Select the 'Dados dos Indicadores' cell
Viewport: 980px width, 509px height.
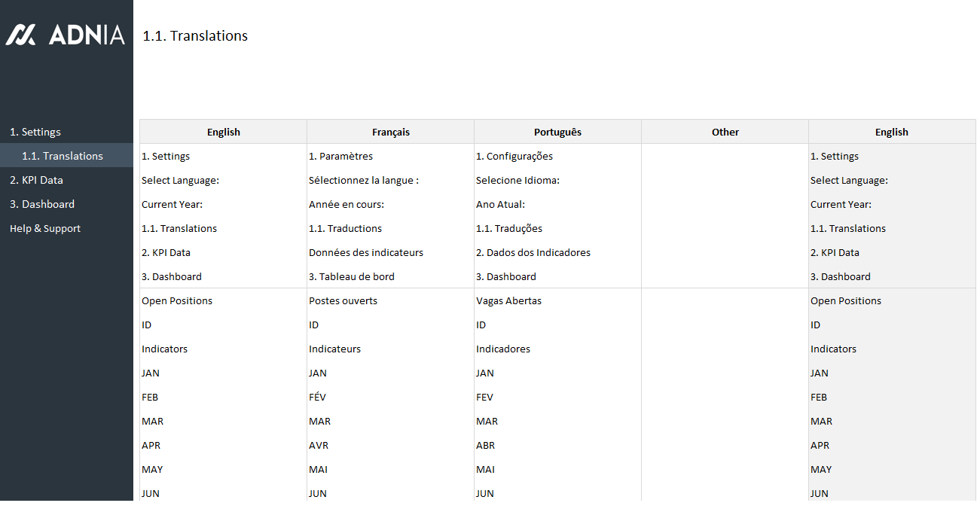pos(533,252)
